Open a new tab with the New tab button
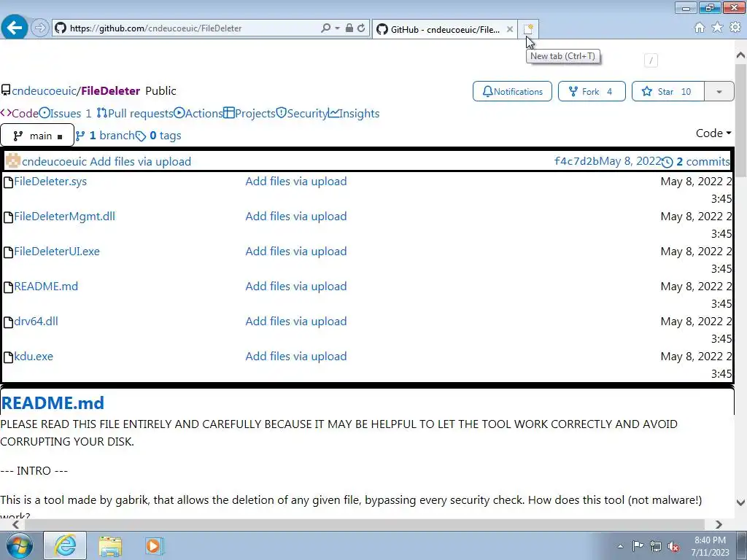The image size is (747, 560). (x=528, y=29)
